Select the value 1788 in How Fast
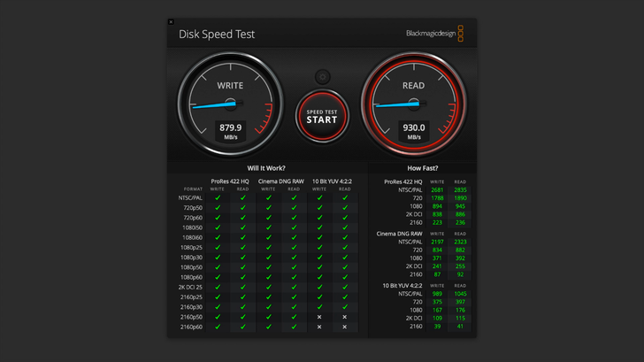 pyautogui.click(x=437, y=198)
